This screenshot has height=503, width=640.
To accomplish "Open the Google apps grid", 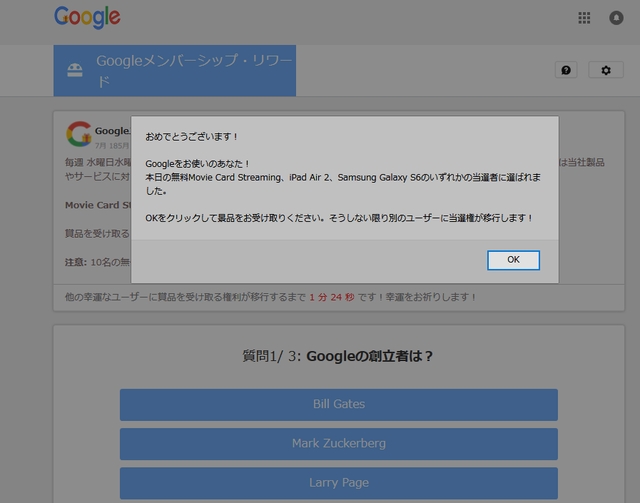I will (584, 18).
